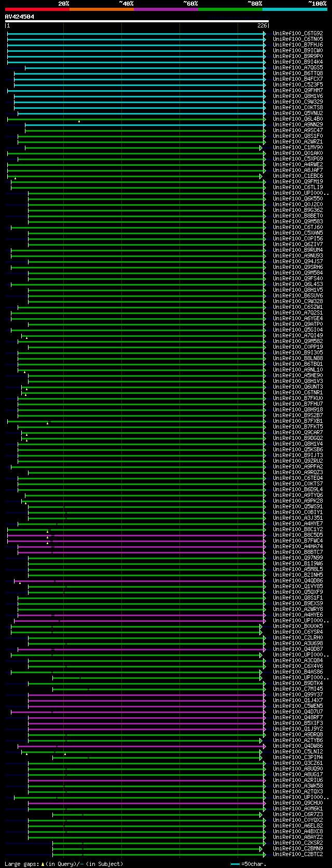Select the UniRef100_C1EBC6 label
The height and width of the screenshot is (868, 332).
coord(298,176)
